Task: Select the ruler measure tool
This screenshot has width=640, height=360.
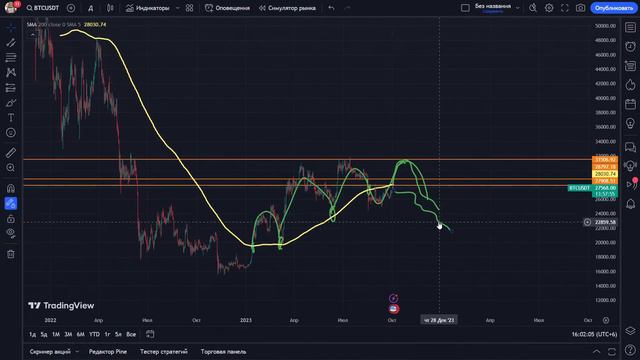Action: point(11,153)
